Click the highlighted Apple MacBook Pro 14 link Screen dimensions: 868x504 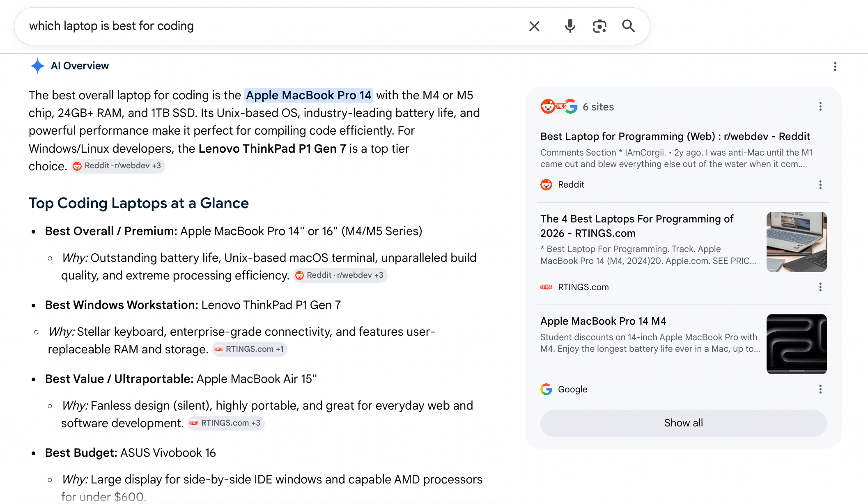click(308, 95)
